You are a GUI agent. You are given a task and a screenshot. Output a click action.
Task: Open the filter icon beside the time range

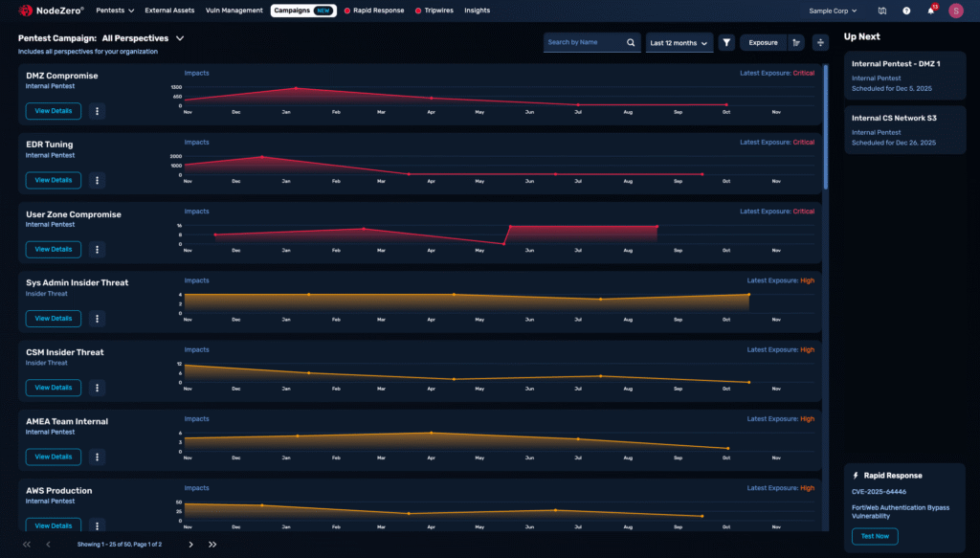(726, 42)
